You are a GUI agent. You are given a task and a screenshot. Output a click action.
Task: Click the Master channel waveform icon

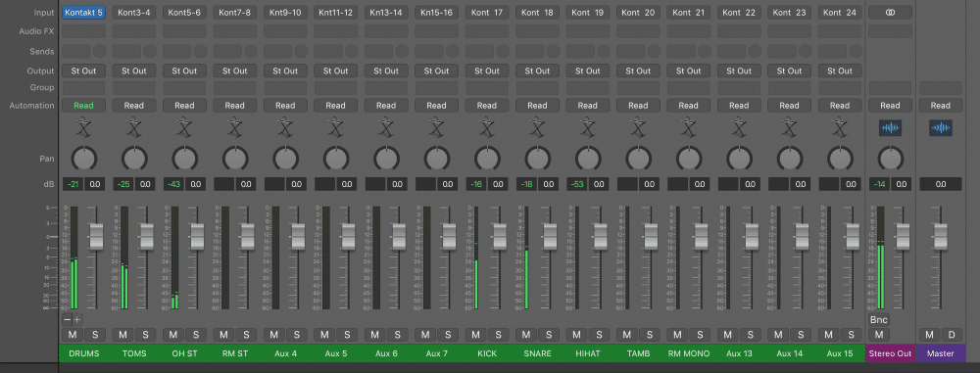tap(940, 128)
